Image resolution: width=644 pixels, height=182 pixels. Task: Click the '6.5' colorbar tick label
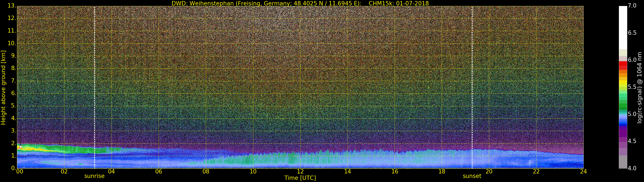pos(632,33)
